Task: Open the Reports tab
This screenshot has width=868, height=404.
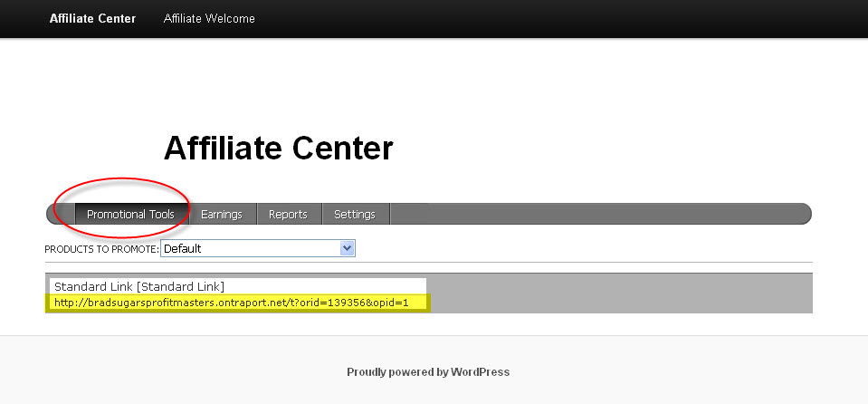Action: (288, 214)
